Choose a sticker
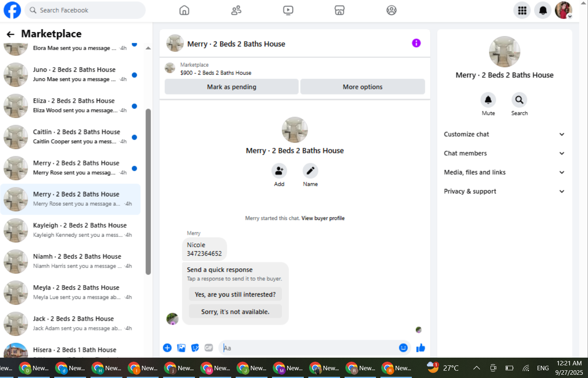This screenshot has width=588, height=378. click(195, 348)
